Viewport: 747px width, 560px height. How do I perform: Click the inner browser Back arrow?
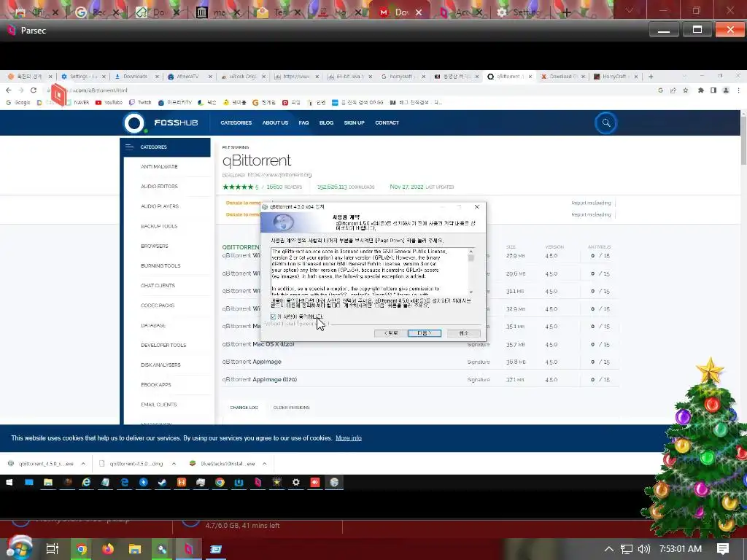point(9,90)
